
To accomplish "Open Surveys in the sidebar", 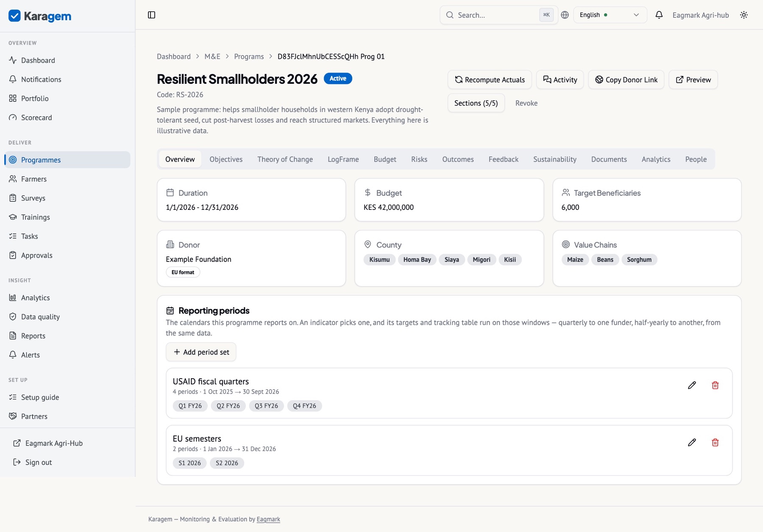I will click(67, 198).
